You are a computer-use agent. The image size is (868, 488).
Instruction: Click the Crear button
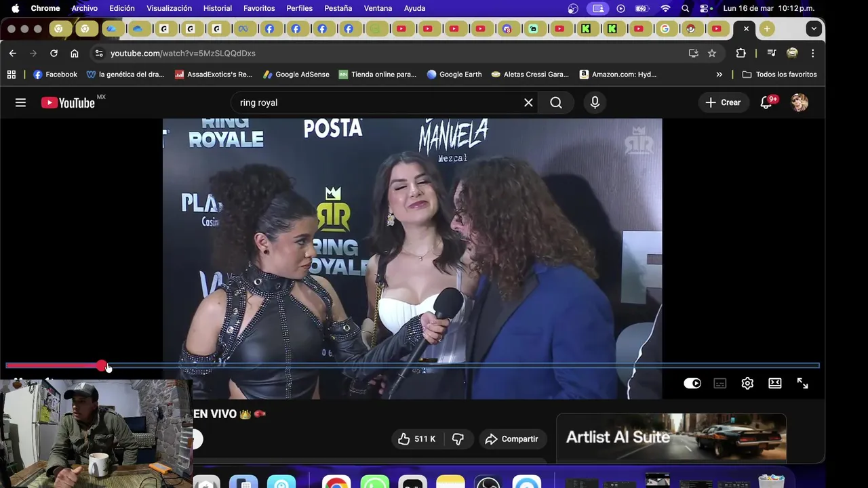pos(723,102)
